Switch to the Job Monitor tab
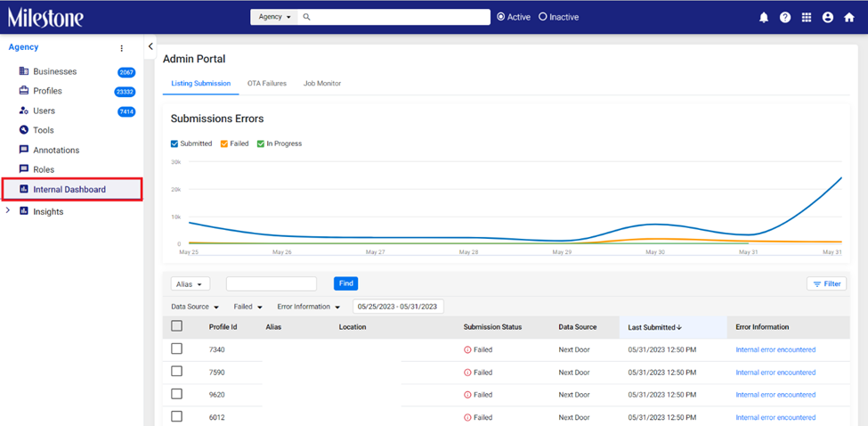 (x=322, y=84)
